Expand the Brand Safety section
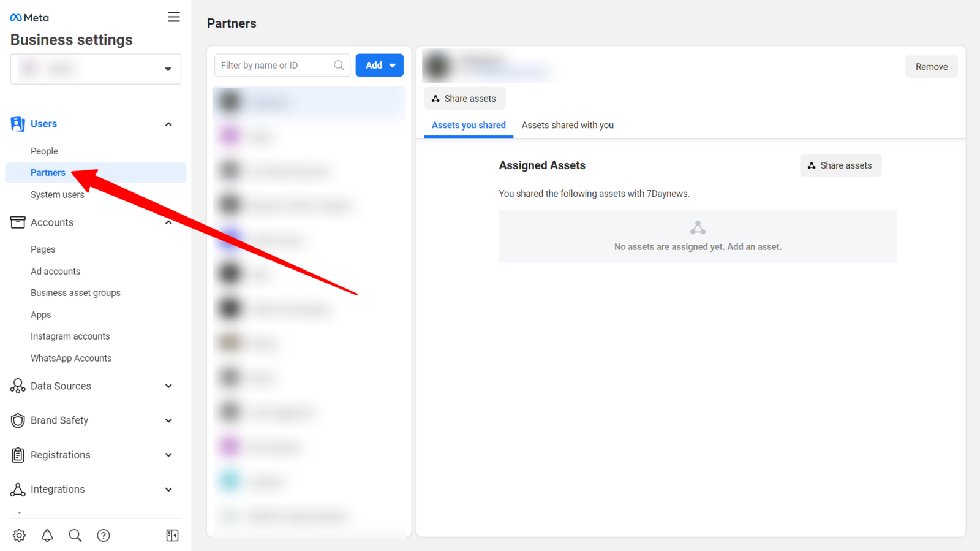Screen dimensions: 980x551 click(168, 420)
